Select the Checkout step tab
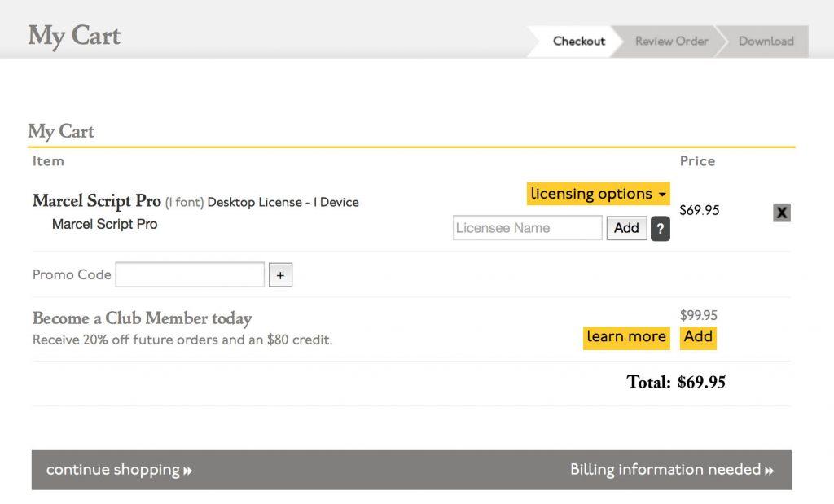 point(579,41)
